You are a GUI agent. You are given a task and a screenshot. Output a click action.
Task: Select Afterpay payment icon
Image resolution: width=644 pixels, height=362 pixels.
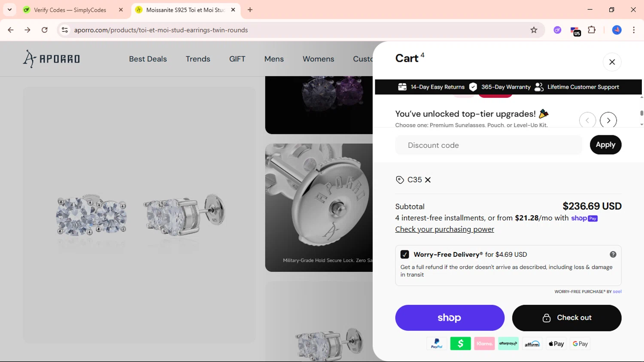point(508,344)
